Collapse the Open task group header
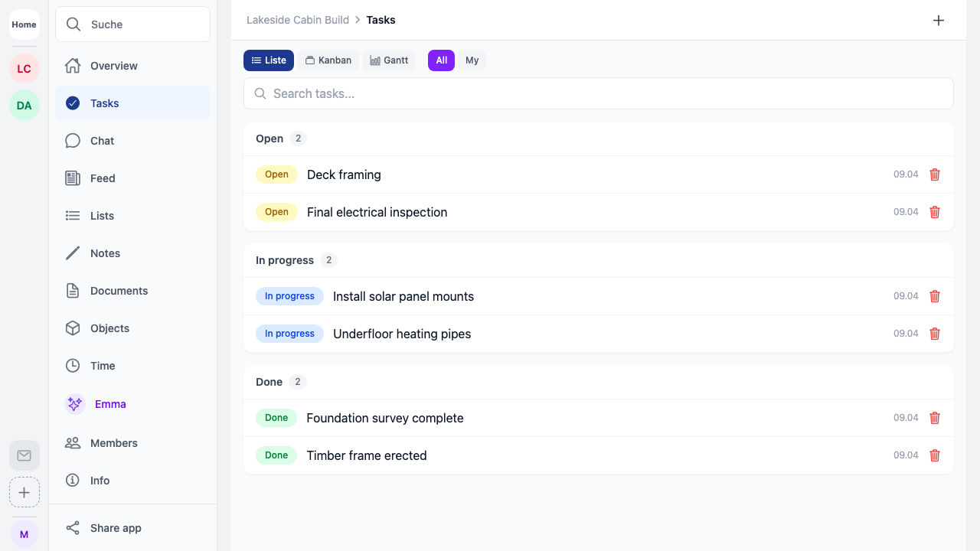Image resolution: width=980 pixels, height=551 pixels. point(269,139)
